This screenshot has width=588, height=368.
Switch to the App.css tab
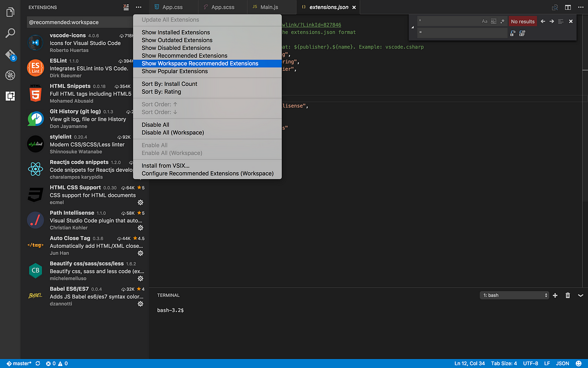(x=173, y=7)
